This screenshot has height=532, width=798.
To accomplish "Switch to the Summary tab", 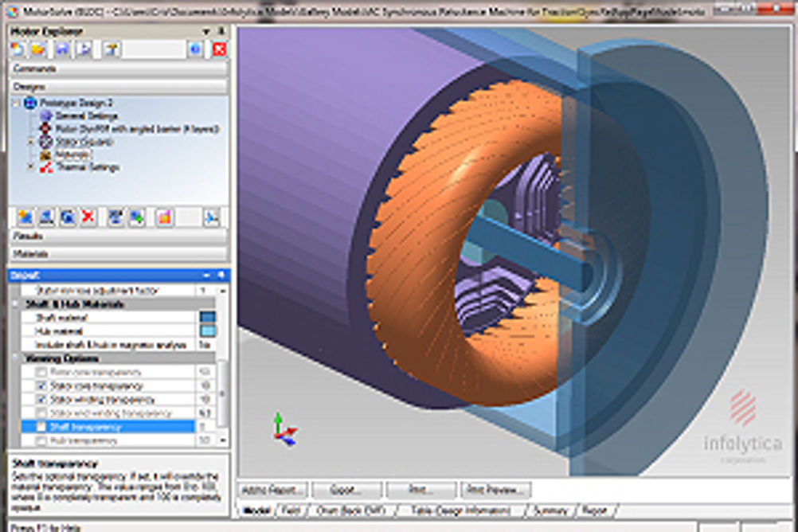I will click(x=550, y=510).
